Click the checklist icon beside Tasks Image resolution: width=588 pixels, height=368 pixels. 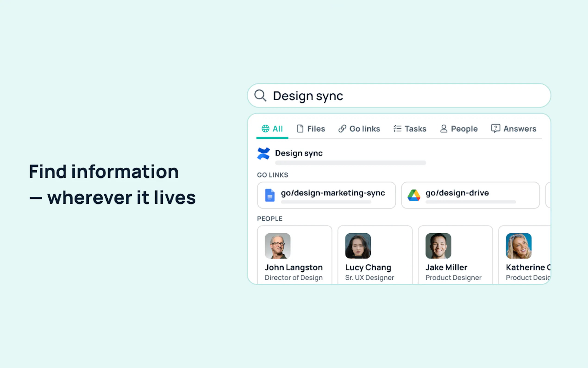coord(397,129)
